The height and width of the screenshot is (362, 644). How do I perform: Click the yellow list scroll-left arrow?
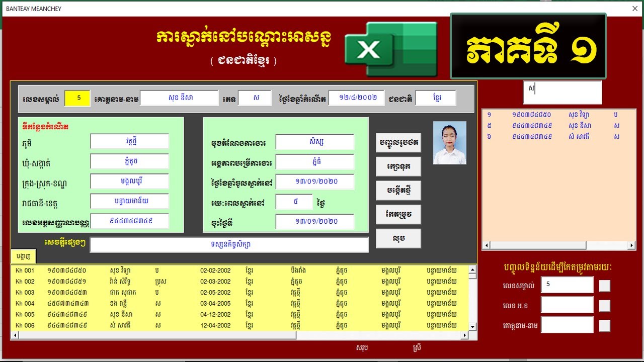click(16, 335)
